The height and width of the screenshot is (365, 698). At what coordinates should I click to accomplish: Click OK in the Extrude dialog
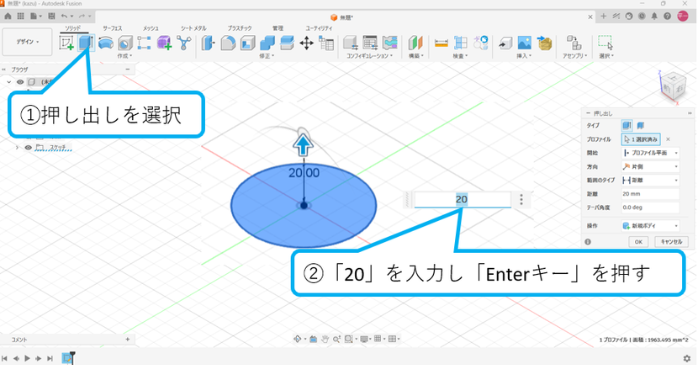pos(638,242)
